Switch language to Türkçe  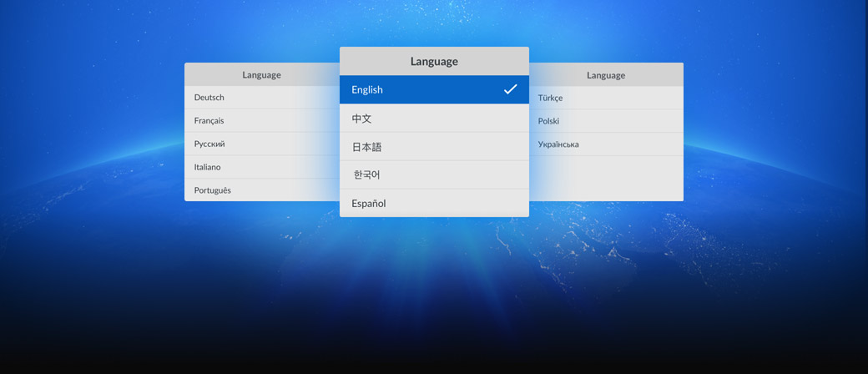tap(551, 98)
